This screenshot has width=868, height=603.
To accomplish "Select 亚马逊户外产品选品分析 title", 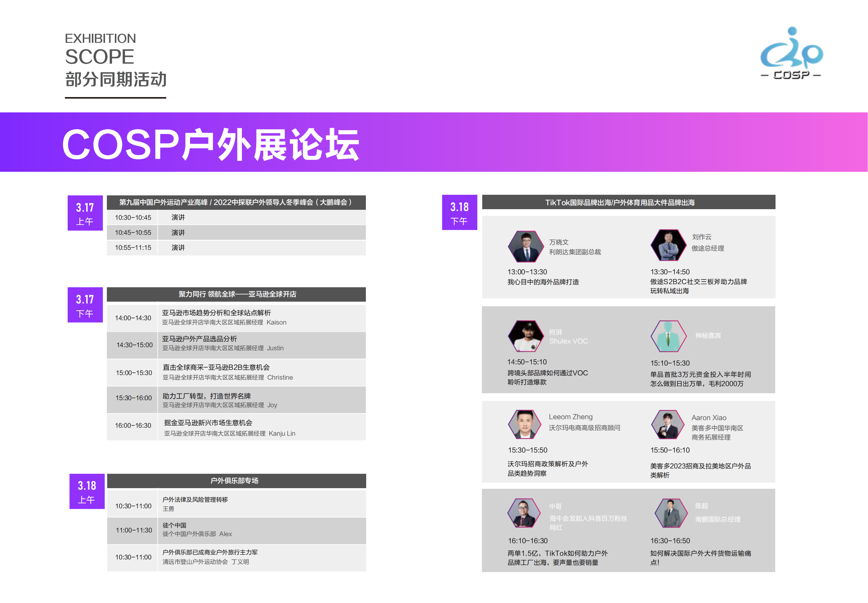I will point(199,339).
